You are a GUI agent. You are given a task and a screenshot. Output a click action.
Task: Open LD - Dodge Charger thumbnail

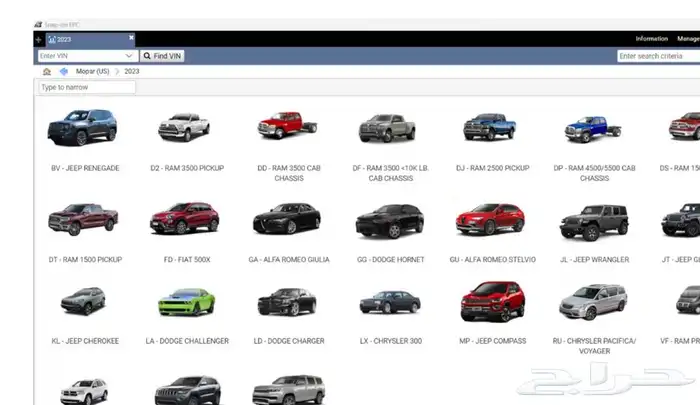pos(287,302)
